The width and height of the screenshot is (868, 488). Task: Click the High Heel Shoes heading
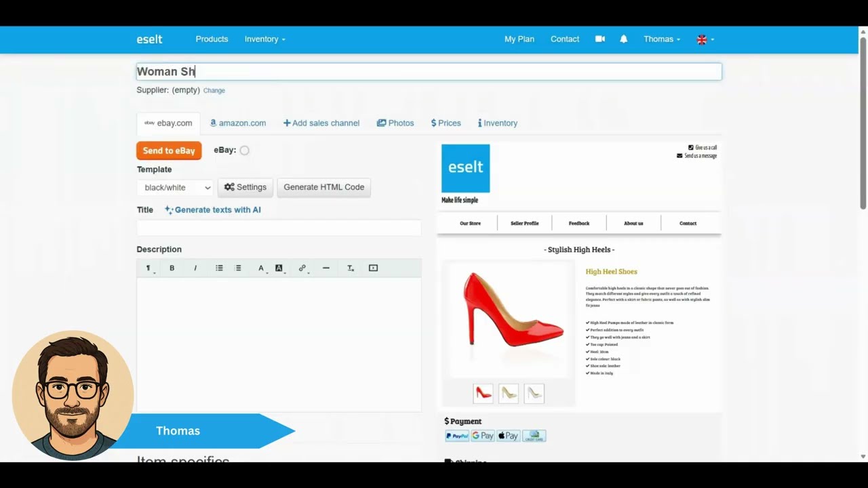point(611,272)
